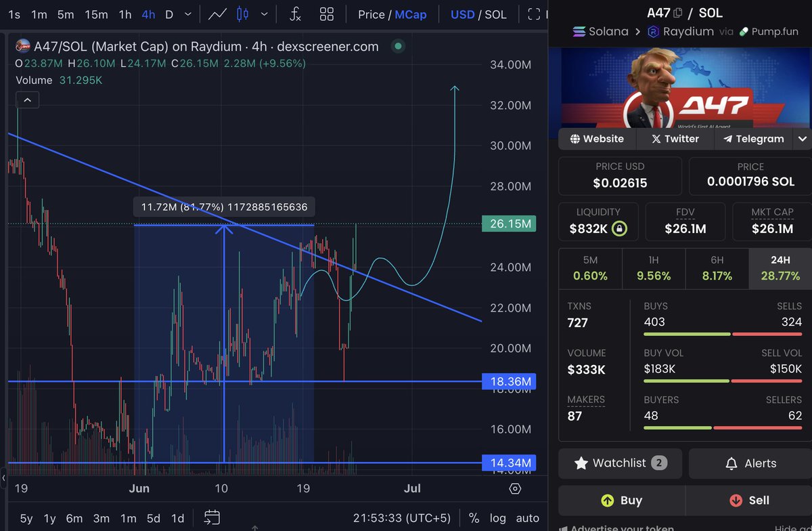Open the timeframe dropdown arrow
This screenshot has height=531, width=812.
coord(187,14)
